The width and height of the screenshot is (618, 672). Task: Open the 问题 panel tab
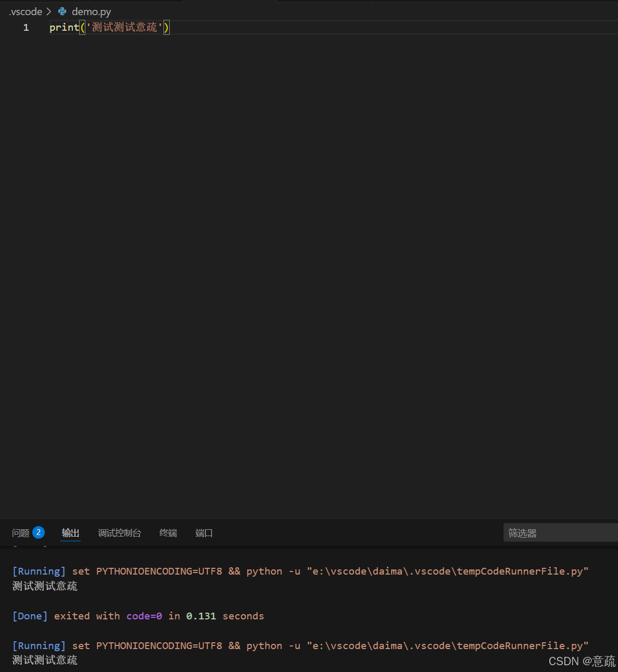(x=21, y=533)
